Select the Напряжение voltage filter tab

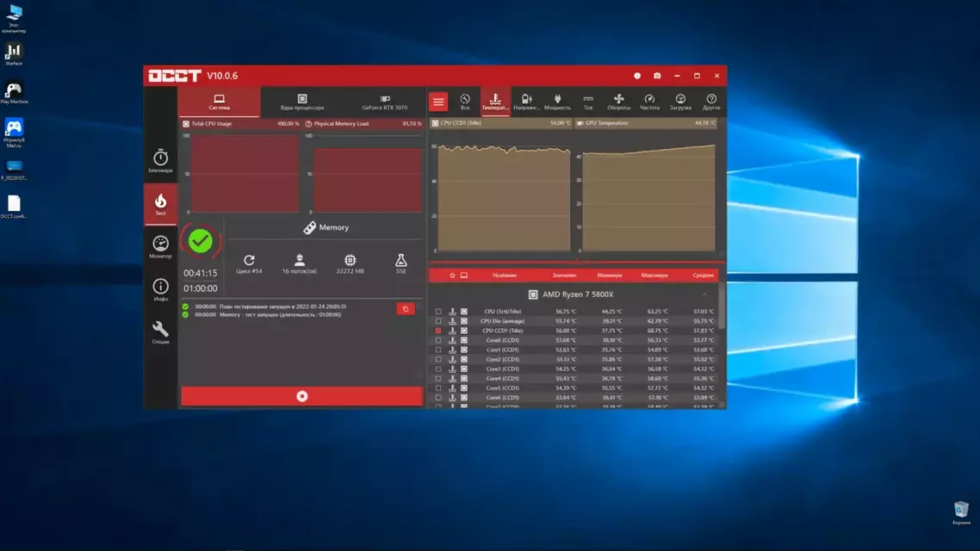pyautogui.click(x=526, y=102)
